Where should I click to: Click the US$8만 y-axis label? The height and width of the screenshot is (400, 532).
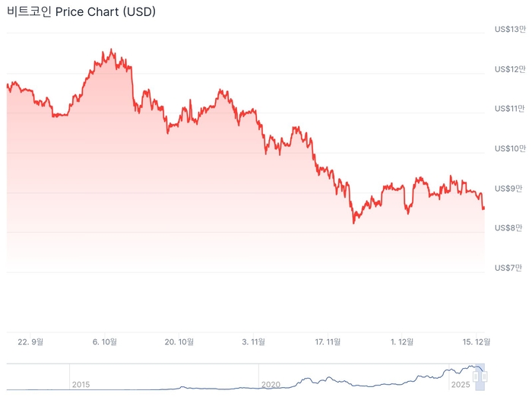coord(509,227)
